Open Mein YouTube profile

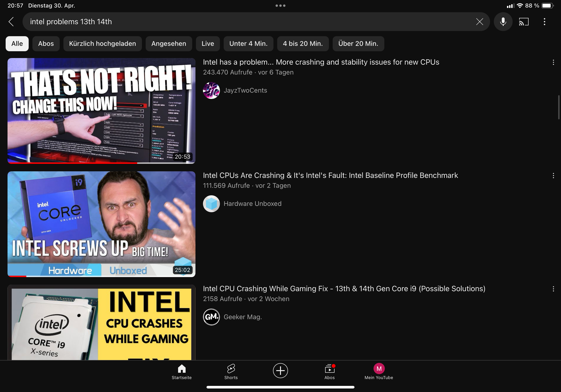[x=379, y=372]
